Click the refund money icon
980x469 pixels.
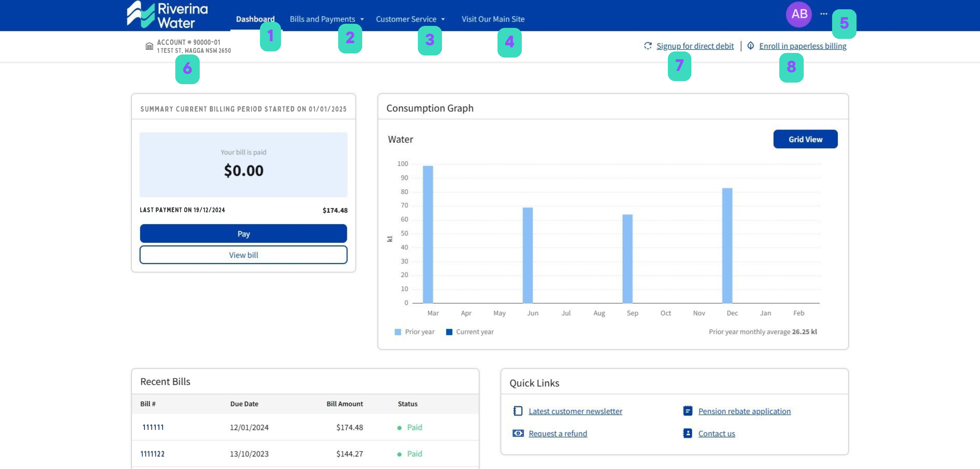point(518,433)
